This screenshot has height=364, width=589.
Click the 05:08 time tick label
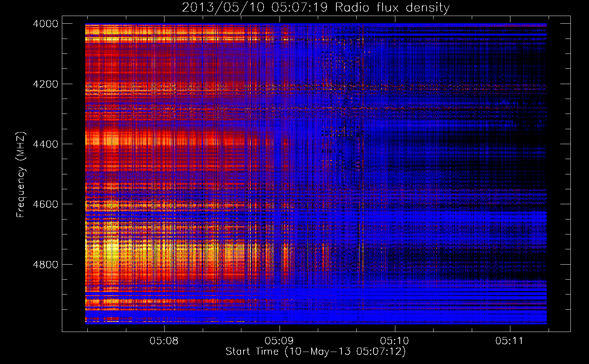[x=164, y=341]
